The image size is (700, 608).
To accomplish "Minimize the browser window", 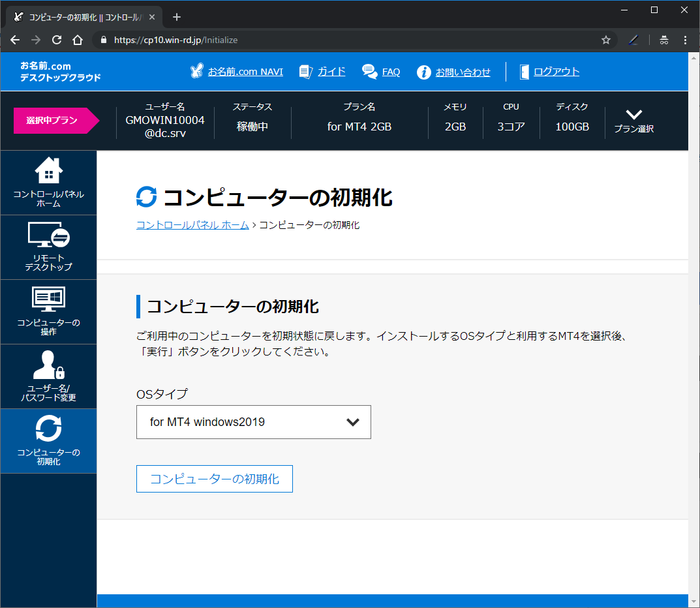I will pyautogui.click(x=624, y=10).
